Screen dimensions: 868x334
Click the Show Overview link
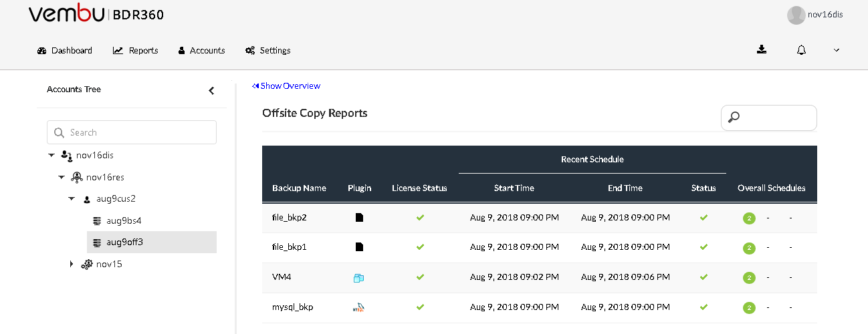[x=286, y=86]
